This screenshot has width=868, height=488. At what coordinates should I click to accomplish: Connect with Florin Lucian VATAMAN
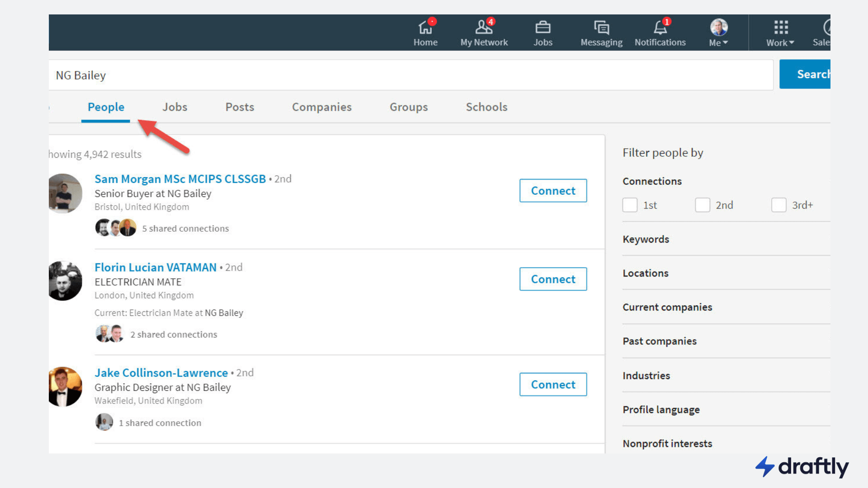[553, 279]
